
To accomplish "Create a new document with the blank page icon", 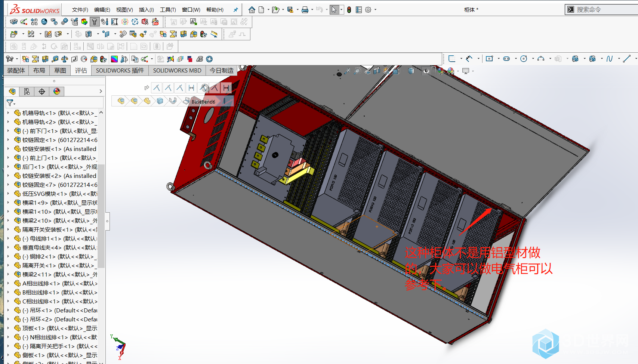I will (261, 10).
